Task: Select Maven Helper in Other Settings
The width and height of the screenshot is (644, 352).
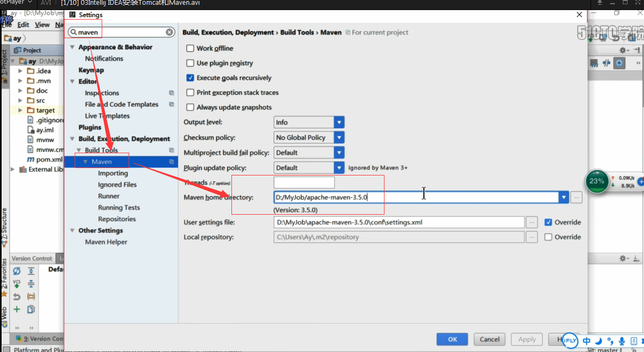Action: [106, 242]
